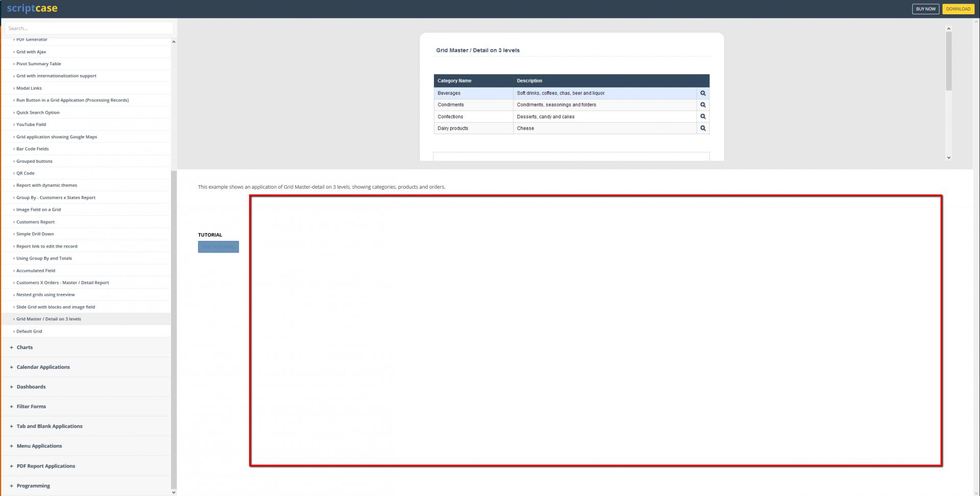The height and width of the screenshot is (496, 980).
Task: Click the magnifier icon in Dairy products row
Action: 703,128
